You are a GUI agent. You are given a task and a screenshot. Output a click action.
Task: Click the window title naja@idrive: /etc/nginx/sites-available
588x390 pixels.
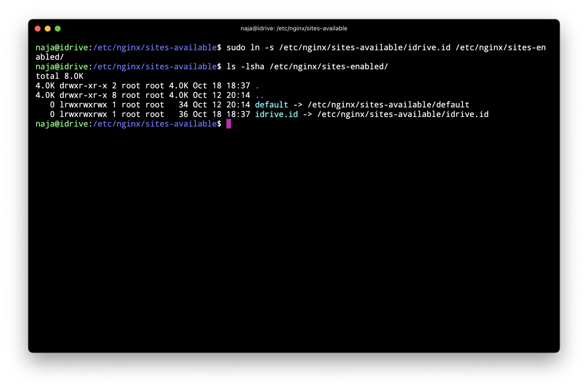pyautogui.click(x=294, y=28)
